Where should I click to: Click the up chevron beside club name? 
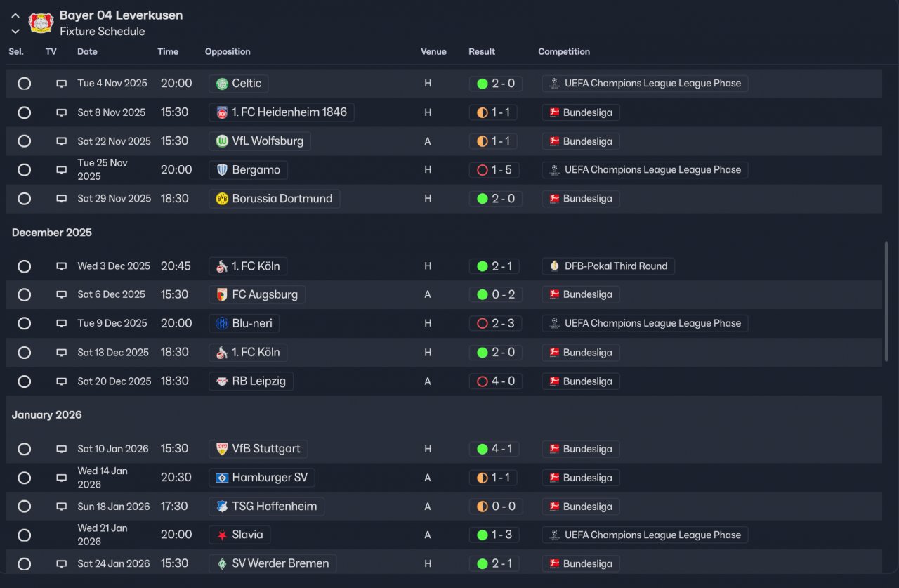(x=15, y=15)
